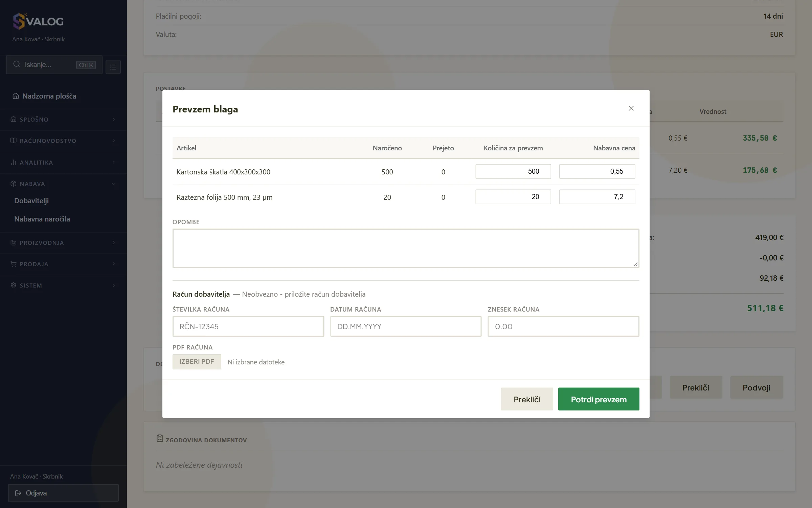Click the Nadzorna plošča home icon
Image resolution: width=812 pixels, height=508 pixels.
[16, 96]
